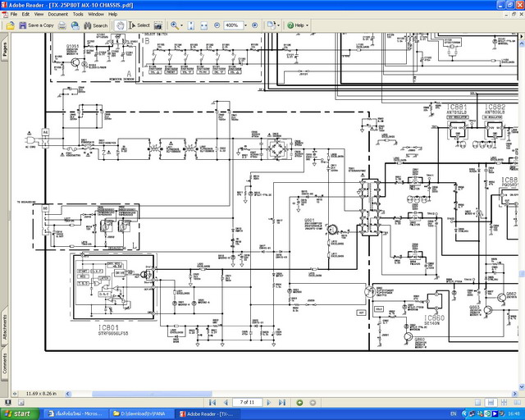525x420 pixels.
Task: Open the zoom percentage dropdown arrow
Action: pyautogui.click(x=245, y=25)
